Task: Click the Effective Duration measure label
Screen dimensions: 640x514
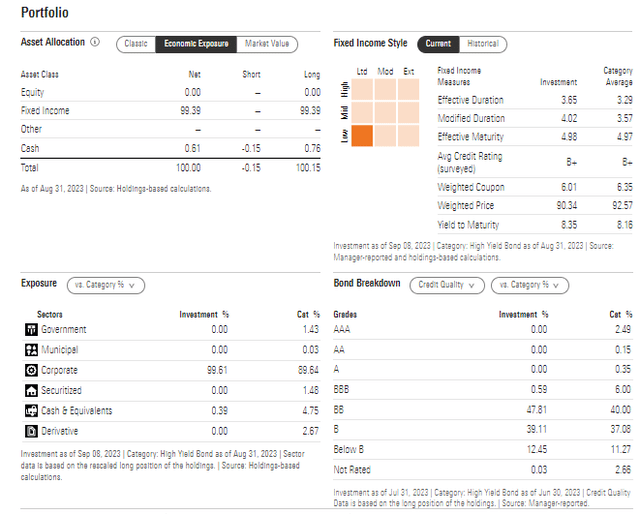Action: tap(470, 100)
